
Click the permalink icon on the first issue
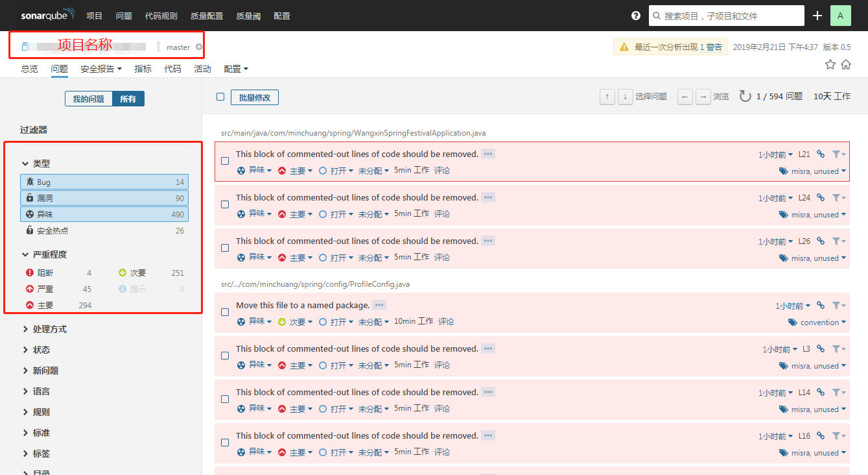[x=819, y=154]
